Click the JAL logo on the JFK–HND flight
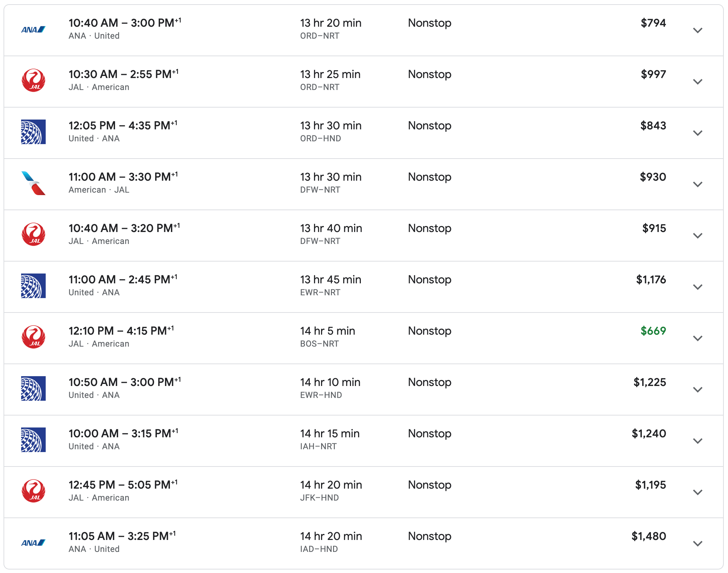 (33, 491)
